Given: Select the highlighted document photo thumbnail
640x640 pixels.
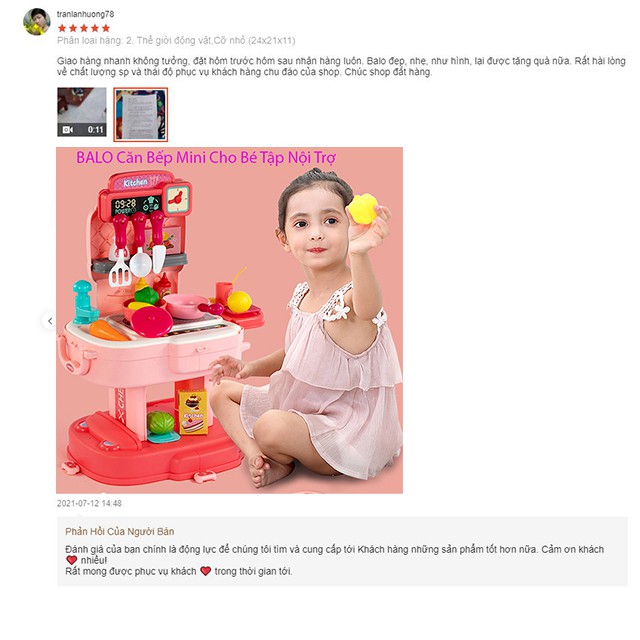Looking at the screenshot, I should pyautogui.click(x=140, y=115).
